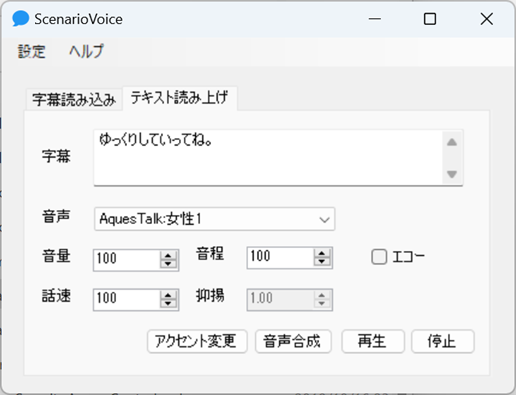
Task: Select the テキスト読み上げ tab
Action: [x=180, y=98]
